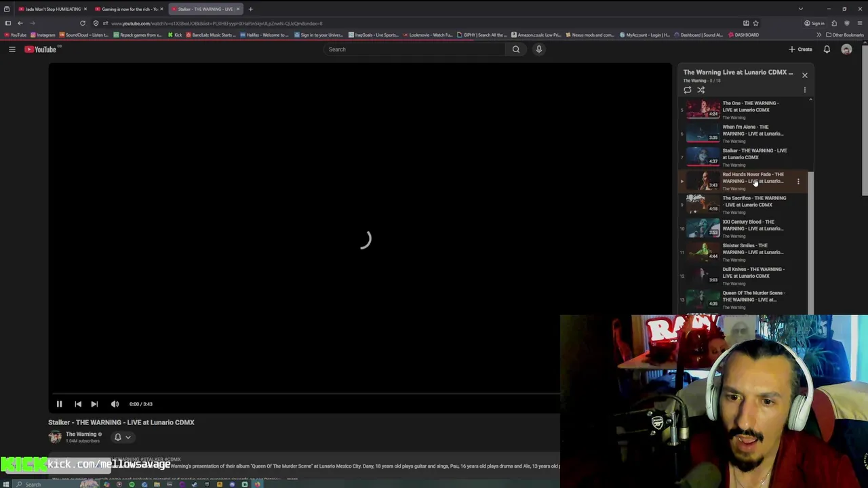Play Queen Of The Murder Scene item
The width and height of the screenshot is (868, 488).
[743, 300]
